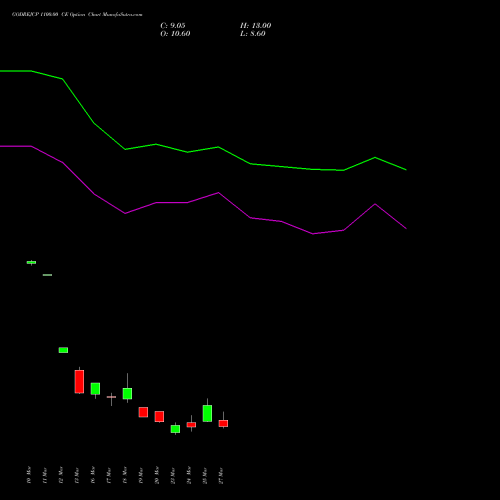Image resolution: width=500 pixels, height=500 pixels.
Task: Click the red candle above 19 Mar
Action: point(143,412)
